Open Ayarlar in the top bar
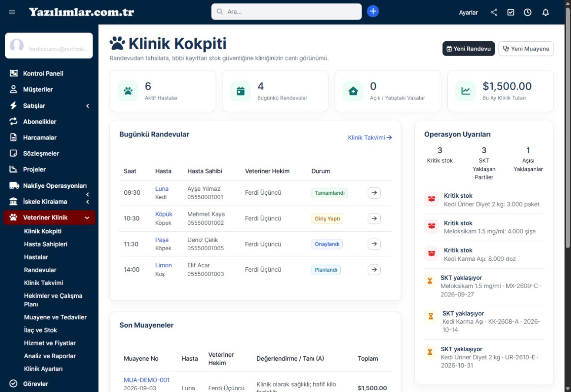 pyautogui.click(x=468, y=12)
